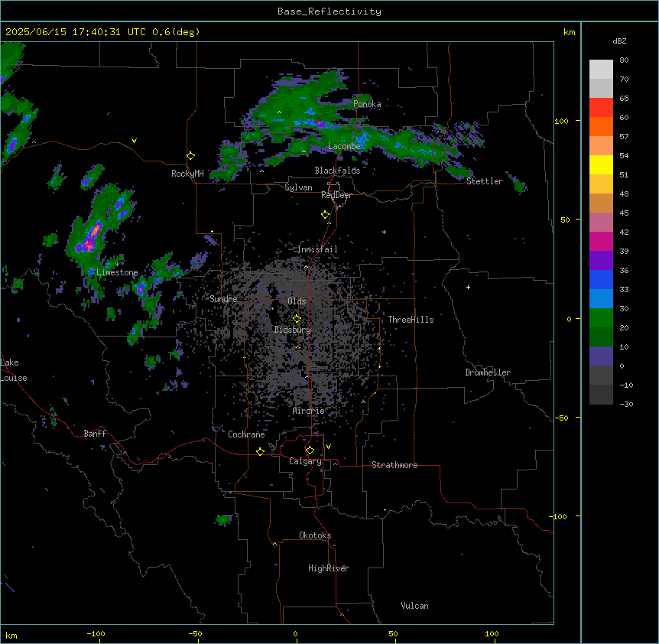
Task: Select the magenta 39-42 dBZ swatch
Action: click(x=601, y=241)
